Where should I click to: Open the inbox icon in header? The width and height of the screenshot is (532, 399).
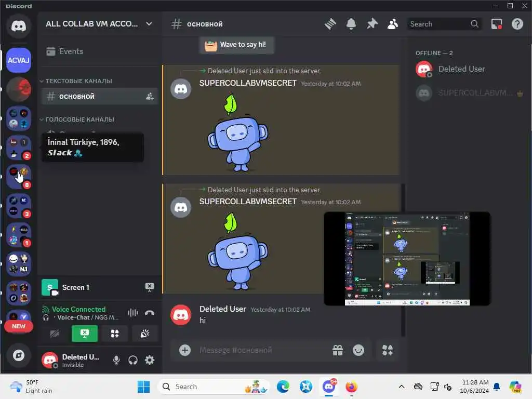[497, 24]
